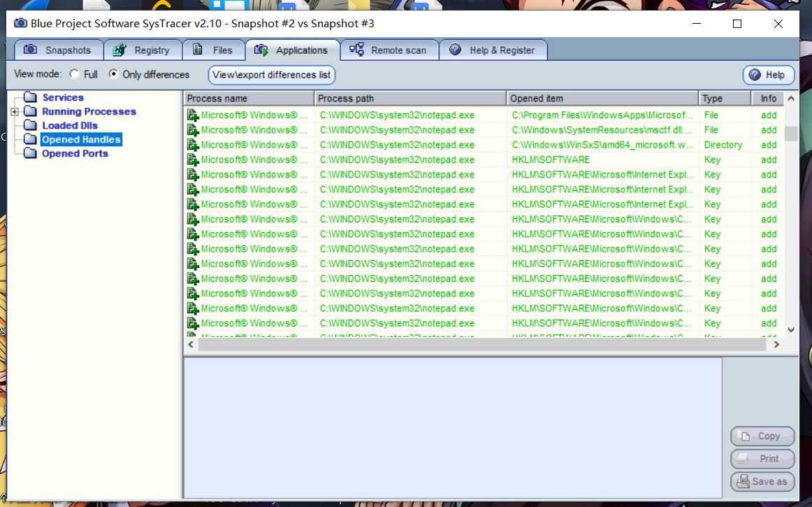Select C:\Windows\WinSxS\amd64_microsoft cell
The width and height of the screenshot is (812, 507).
(603, 145)
